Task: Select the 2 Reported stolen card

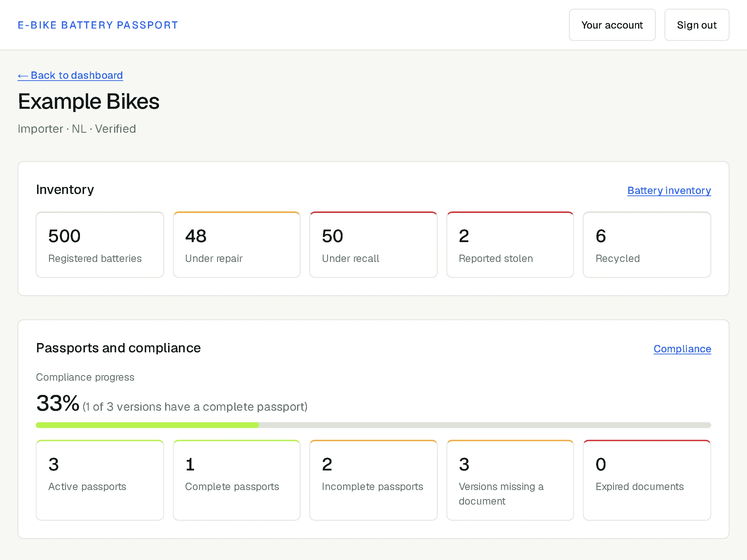Action: coord(510,245)
